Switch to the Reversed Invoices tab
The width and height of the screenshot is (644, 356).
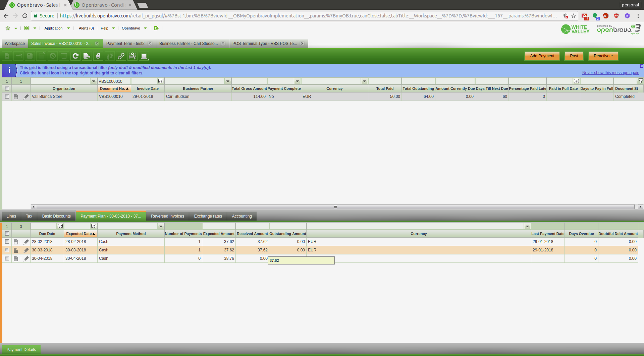click(167, 216)
